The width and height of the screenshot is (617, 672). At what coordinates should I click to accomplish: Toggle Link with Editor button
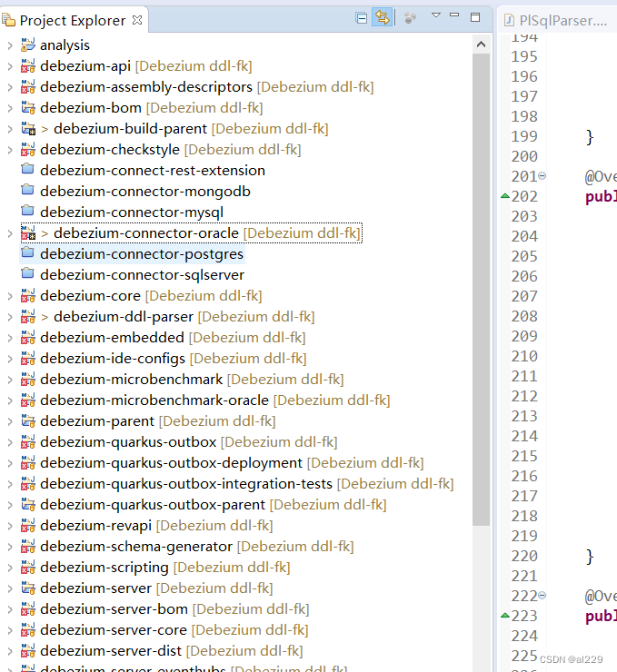click(383, 17)
